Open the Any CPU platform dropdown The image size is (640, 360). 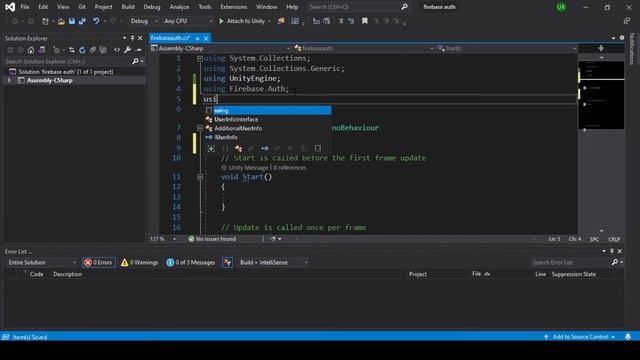(188, 21)
